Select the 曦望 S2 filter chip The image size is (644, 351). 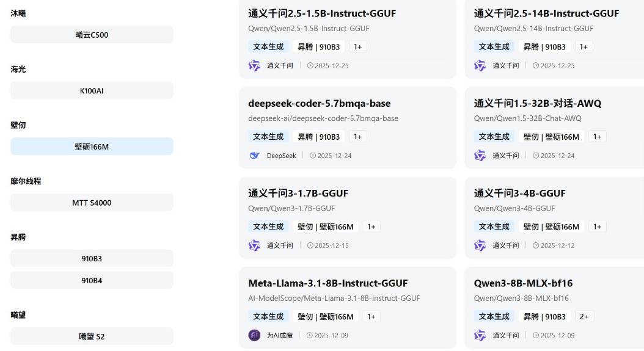coord(92,336)
